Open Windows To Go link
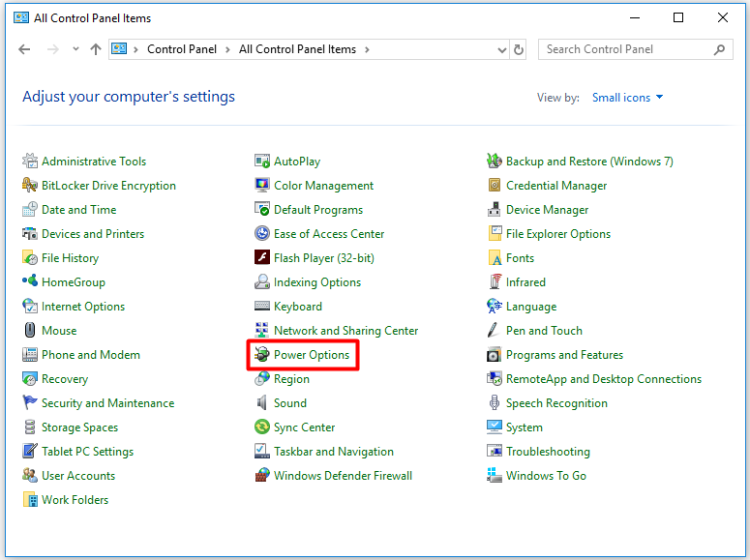This screenshot has width=750, height=560. click(x=546, y=475)
